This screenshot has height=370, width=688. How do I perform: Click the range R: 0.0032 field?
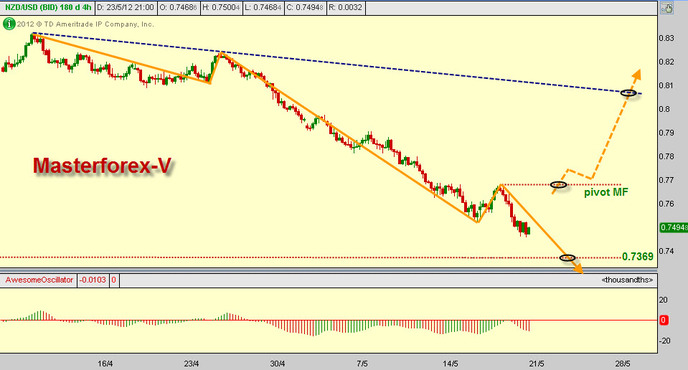[346, 7]
